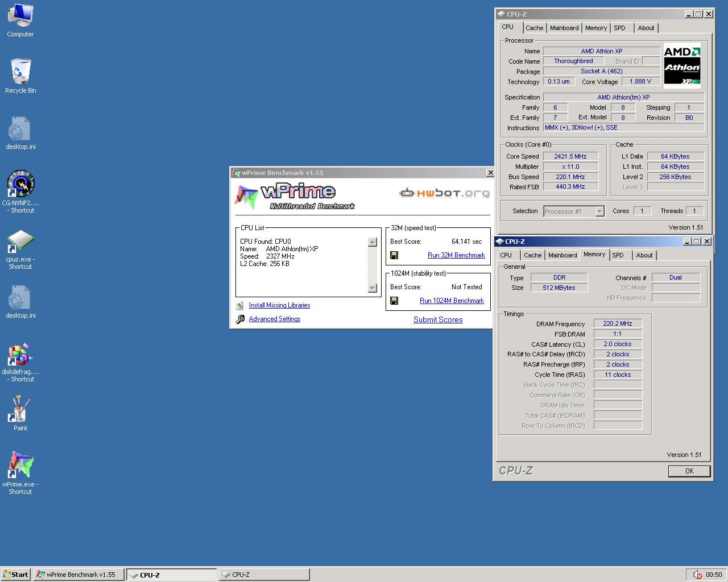Click the Channels # Dual field
The image size is (728, 582).
(x=676, y=277)
